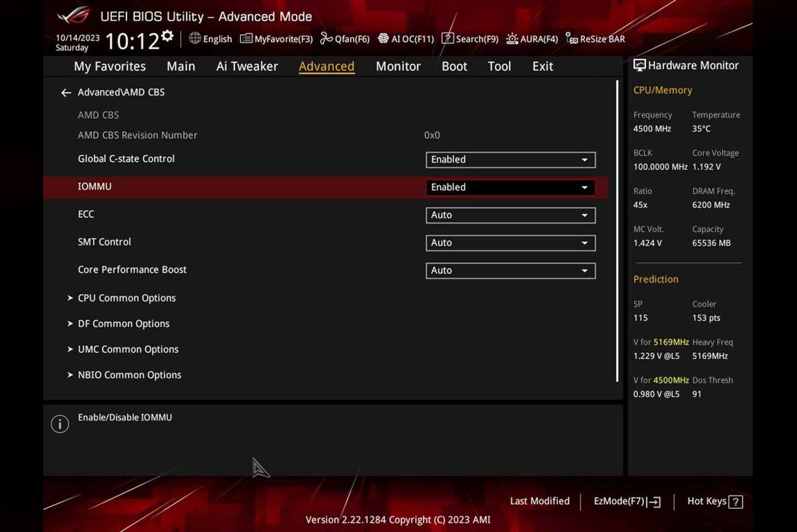Click the Prediction heading
This screenshot has width=797, height=532.
[x=656, y=279]
